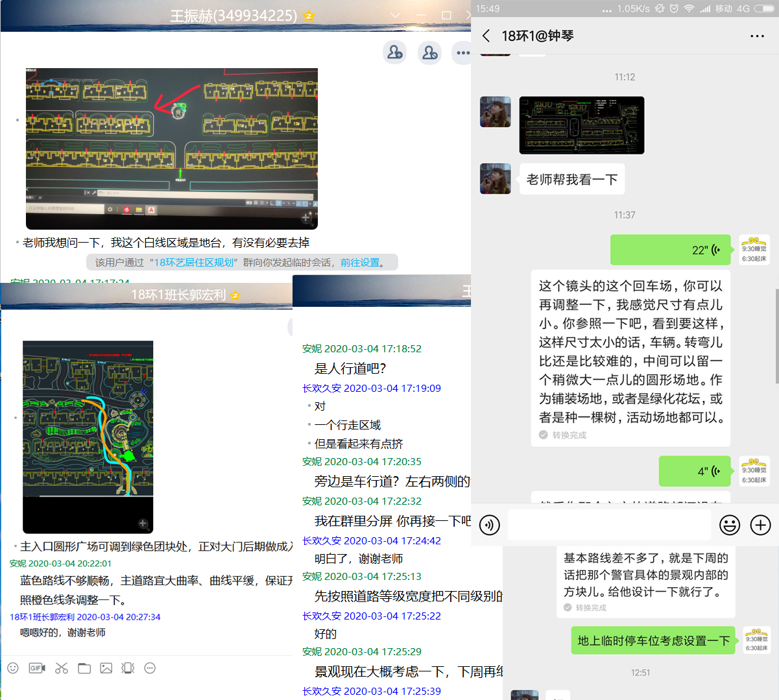Send a window shake with the phone icon
Image resolution: width=779 pixels, height=700 pixels.
pyautogui.click(x=128, y=668)
